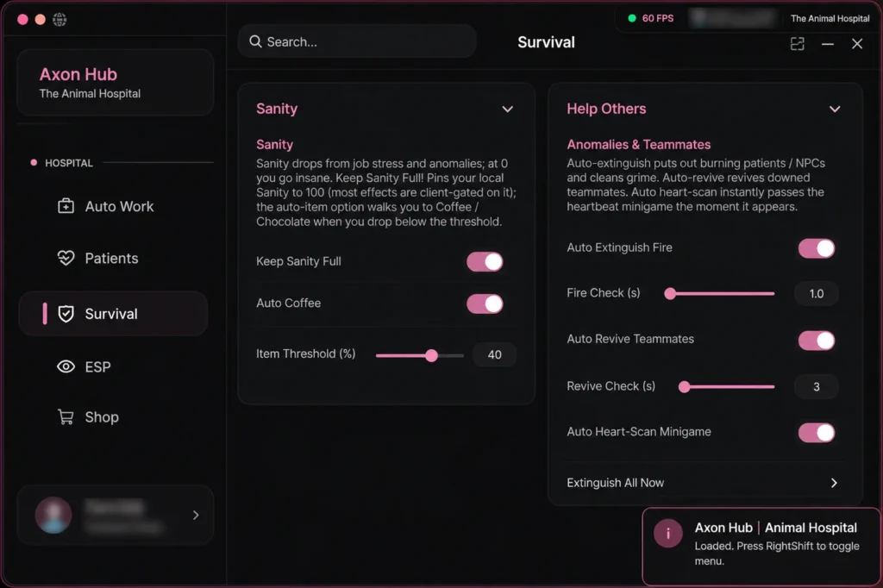Click the Search input field

(x=357, y=41)
